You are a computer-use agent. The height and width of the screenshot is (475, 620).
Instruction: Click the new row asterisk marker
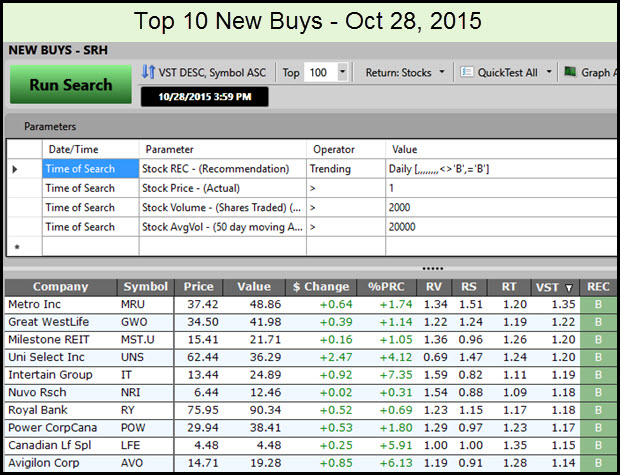click(x=17, y=248)
